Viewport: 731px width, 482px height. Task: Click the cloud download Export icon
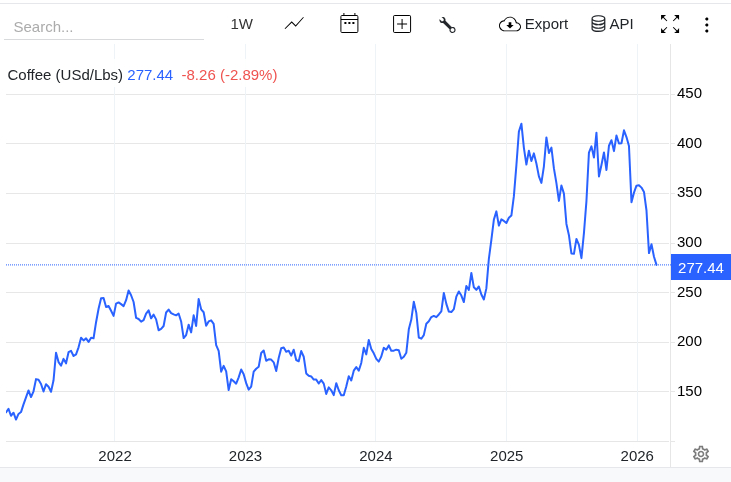[x=510, y=24]
